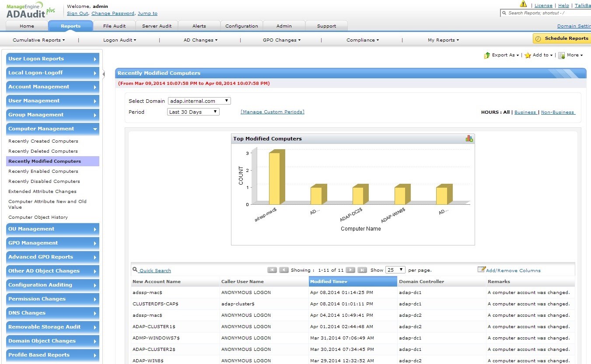Viewport: 591px width, 364px height.
Task: Click the More options icon
Action: 562,56
